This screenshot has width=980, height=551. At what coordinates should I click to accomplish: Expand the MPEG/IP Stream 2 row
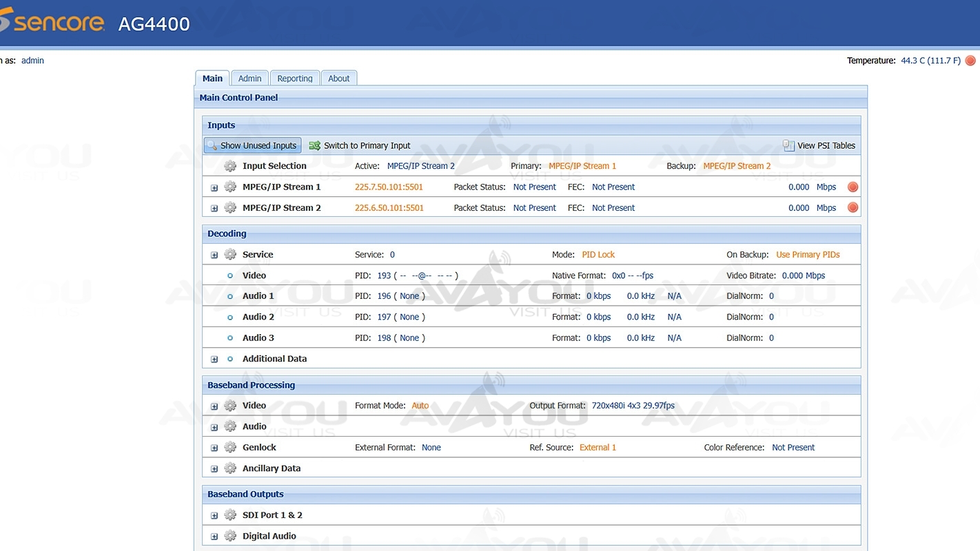point(214,209)
